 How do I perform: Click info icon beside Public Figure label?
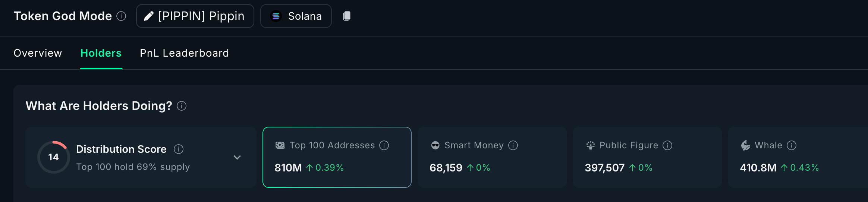pos(667,145)
